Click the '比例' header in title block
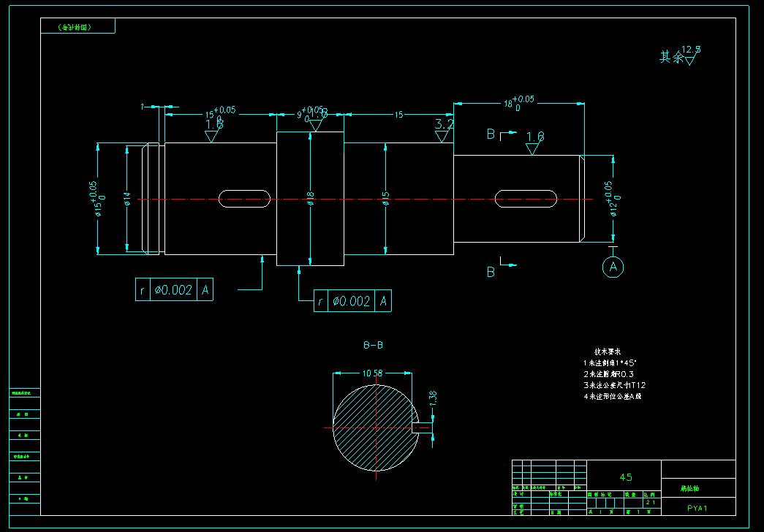 (649, 495)
